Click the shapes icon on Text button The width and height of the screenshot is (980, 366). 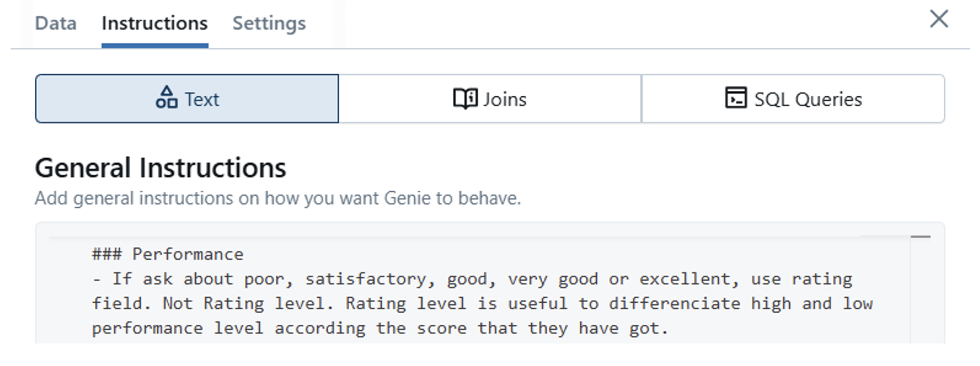click(x=166, y=98)
